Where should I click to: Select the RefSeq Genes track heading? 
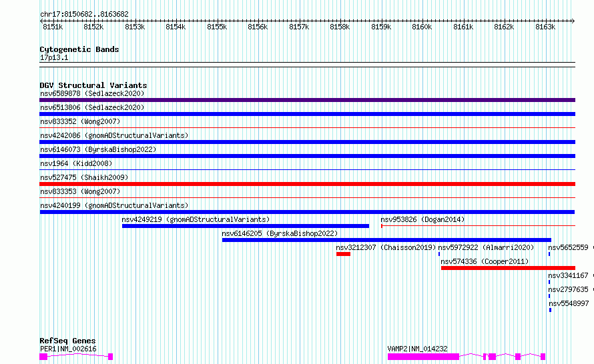(67, 341)
